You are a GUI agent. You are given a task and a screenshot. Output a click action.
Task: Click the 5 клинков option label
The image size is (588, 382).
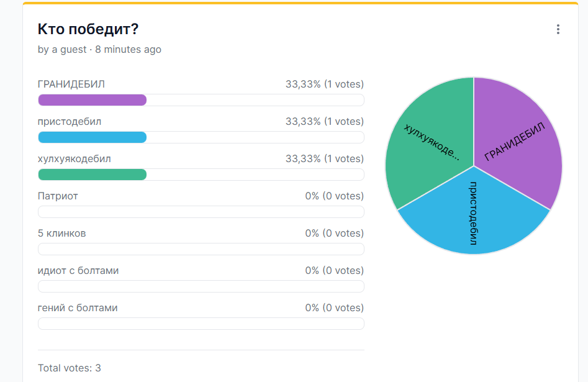click(x=62, y=234)
